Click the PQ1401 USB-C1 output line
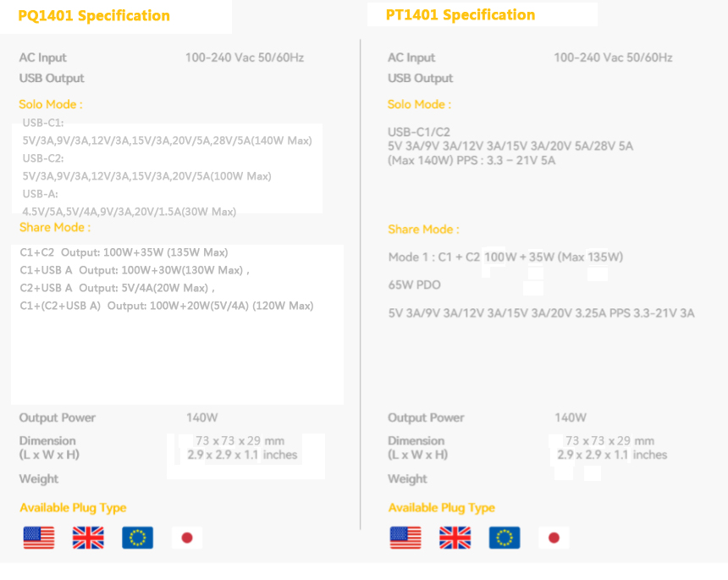 tap(167, 141)
